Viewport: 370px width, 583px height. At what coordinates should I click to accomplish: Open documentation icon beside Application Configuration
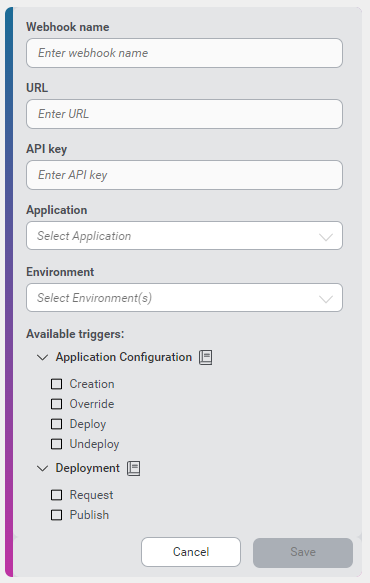pyautogui.click(x=206, y=357)
